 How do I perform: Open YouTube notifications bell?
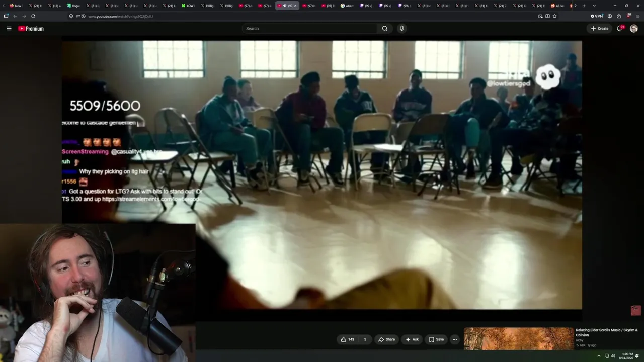620,29
